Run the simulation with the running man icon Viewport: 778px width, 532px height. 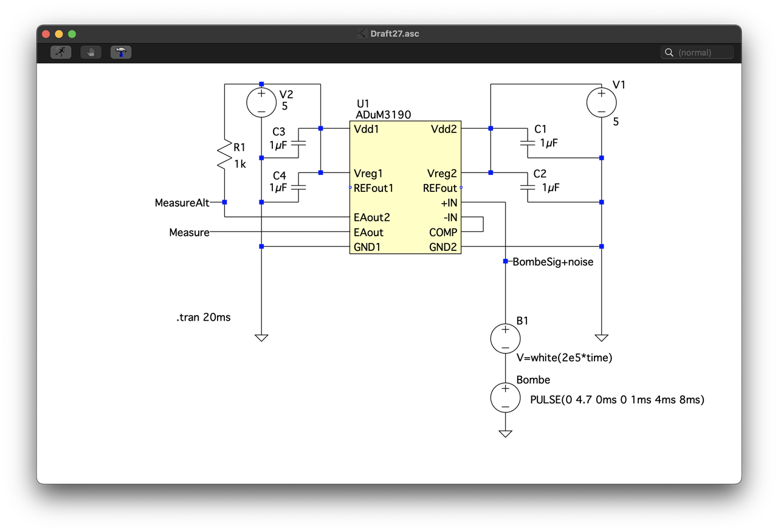61,52
